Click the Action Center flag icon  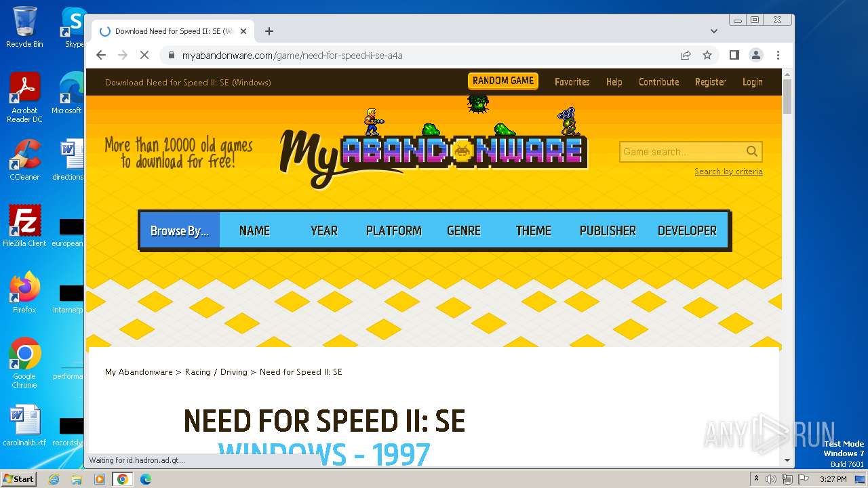tap(804, 479)
